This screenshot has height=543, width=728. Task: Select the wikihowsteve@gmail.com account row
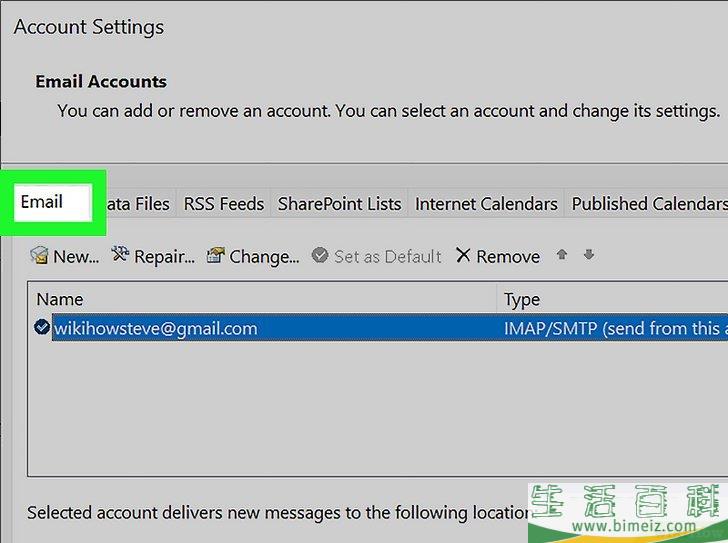pyautogui.click(x=389, y=328)
